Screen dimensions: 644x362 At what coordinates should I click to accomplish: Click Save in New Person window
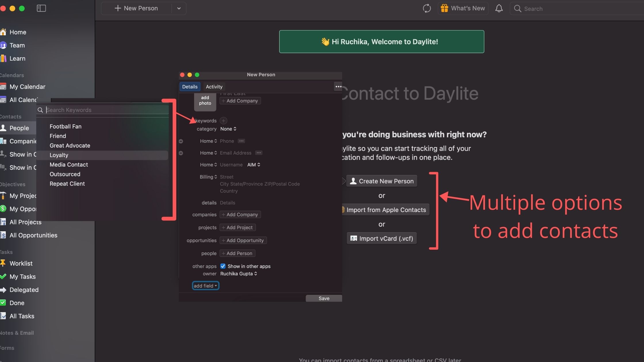(324, 299)
